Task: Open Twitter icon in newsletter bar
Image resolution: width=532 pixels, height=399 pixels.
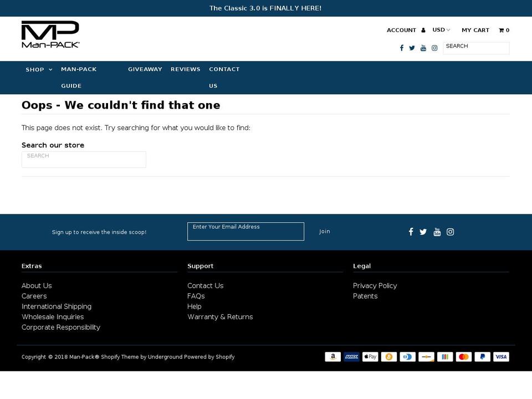Action: click(x=423, y=232)
